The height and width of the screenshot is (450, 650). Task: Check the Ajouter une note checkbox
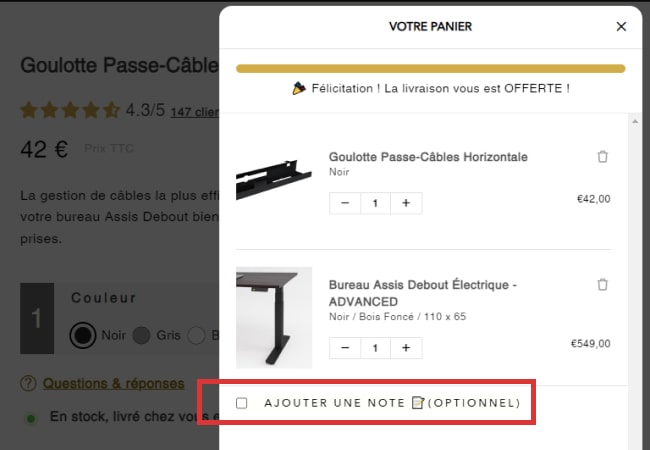point(242,403)
